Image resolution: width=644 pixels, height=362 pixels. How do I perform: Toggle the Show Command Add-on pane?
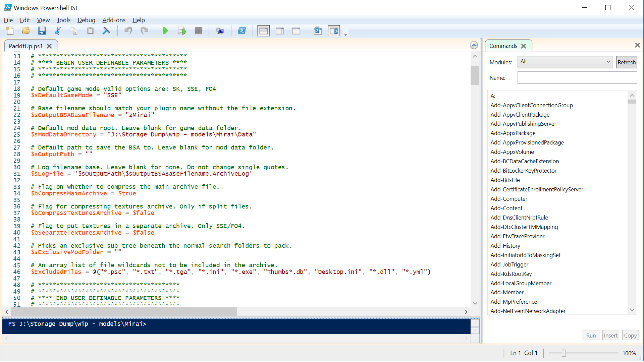pyautogui.click(x=334, y=31)
